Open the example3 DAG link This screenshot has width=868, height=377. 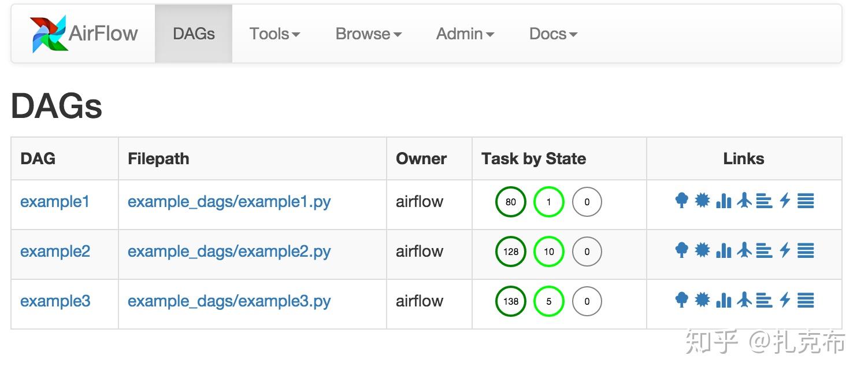tap(54, 301)
